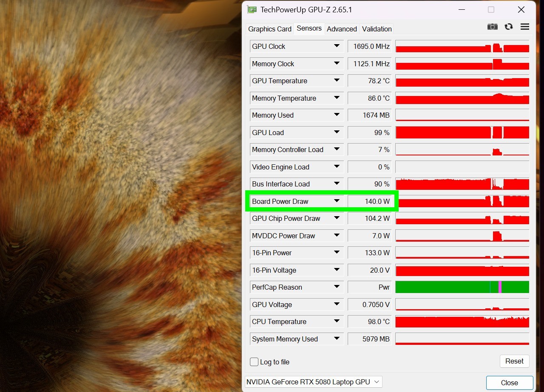Click the screenshot camera icon

[x=492, y=27]
